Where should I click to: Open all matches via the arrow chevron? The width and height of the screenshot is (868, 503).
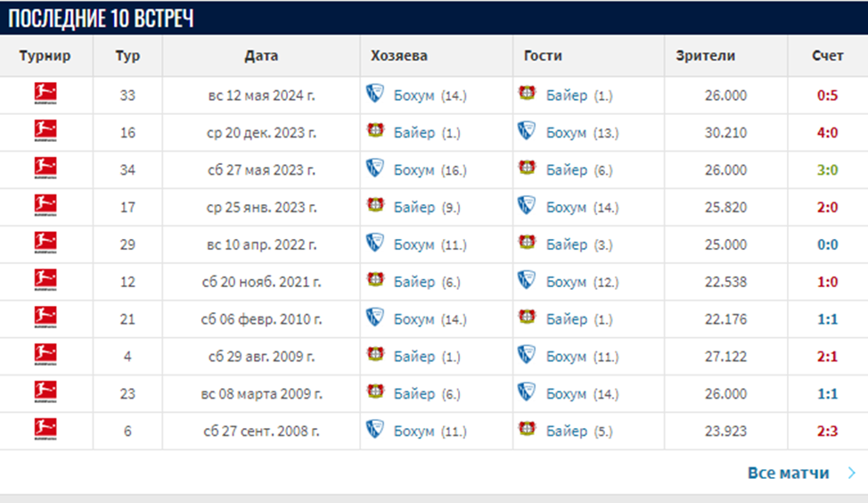pyautogui.click(x=852, y=473)
